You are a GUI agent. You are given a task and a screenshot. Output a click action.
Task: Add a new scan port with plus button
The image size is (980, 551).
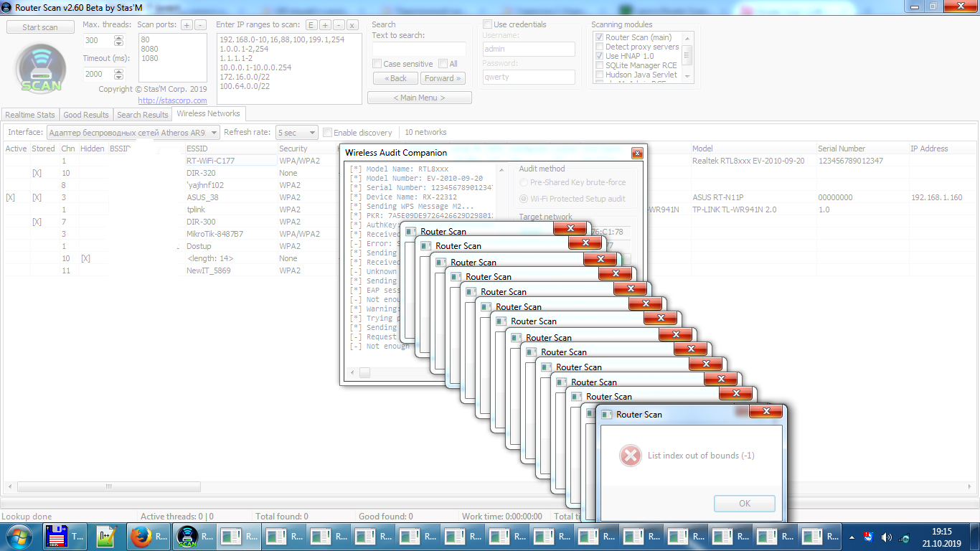[187, 24]
